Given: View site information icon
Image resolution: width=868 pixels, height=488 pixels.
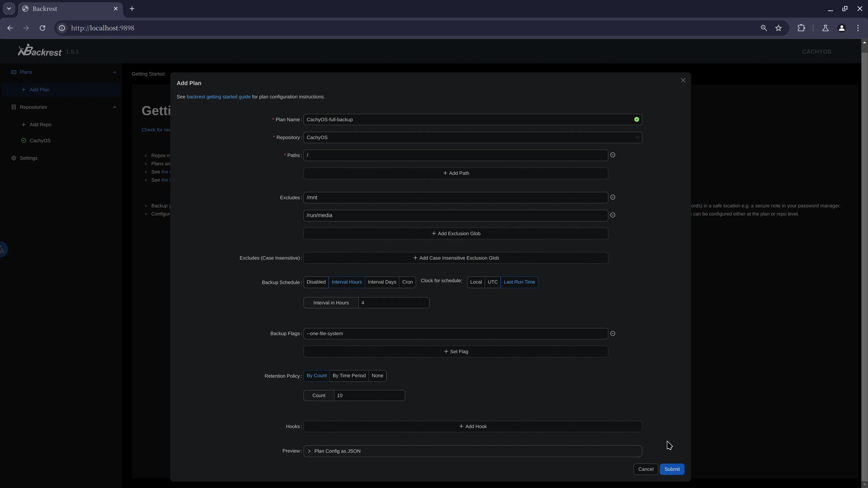Looking at the screenshot, I should pyautogui.click(x=62, y=28).
